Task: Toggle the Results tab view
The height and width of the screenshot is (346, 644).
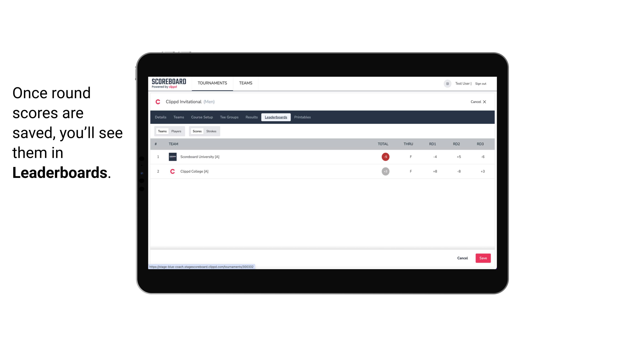Action: [x=251, y=117]
